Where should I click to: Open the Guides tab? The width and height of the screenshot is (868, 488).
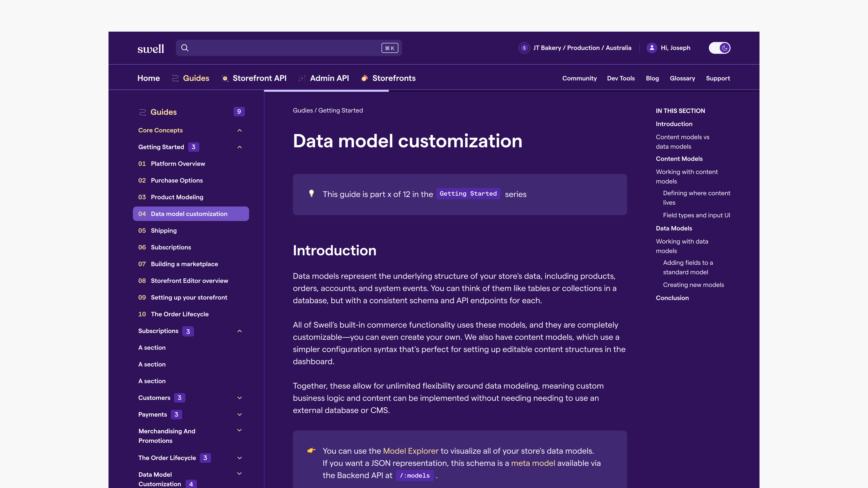196,78
